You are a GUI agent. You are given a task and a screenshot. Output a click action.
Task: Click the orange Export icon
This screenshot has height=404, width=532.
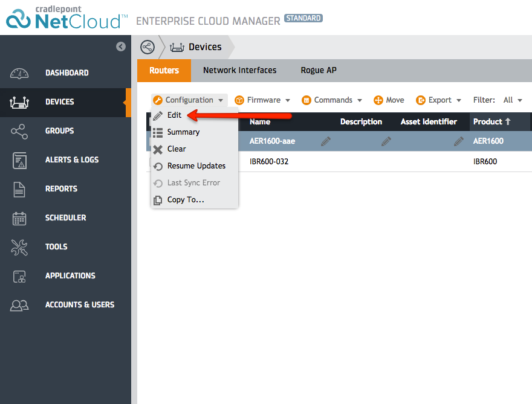tap(421, 100)
